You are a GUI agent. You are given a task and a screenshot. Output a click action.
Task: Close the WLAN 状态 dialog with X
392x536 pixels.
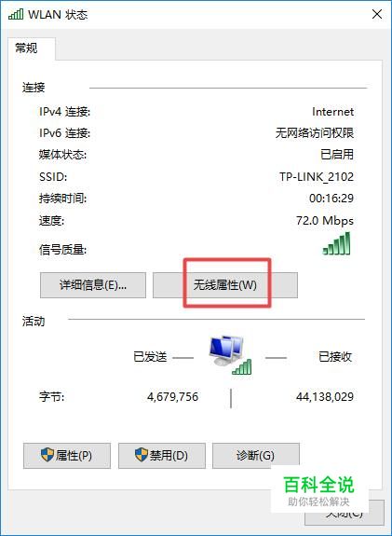point(377,14)
